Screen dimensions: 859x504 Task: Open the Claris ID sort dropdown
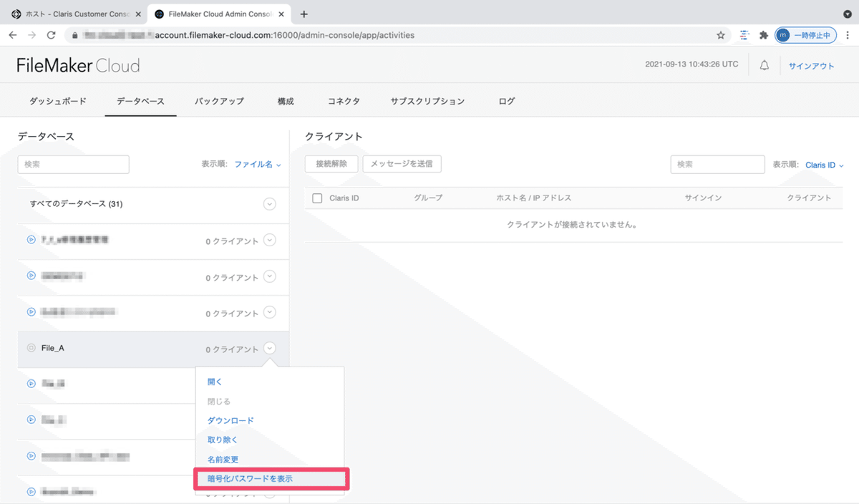(x=823, y=165)
